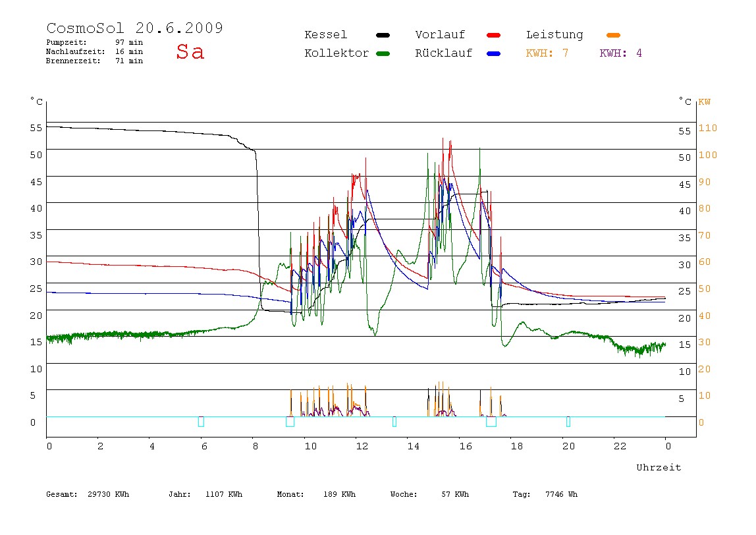756x535 pixels.
Task: Click the cyan marker near hour 20
Action: [568, 422]
